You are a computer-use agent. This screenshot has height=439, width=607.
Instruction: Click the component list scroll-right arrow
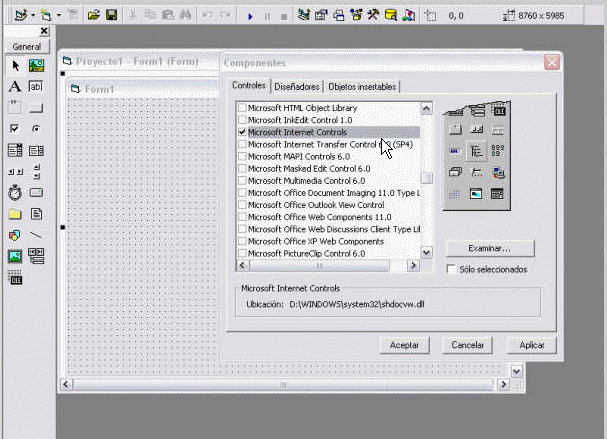413,265
